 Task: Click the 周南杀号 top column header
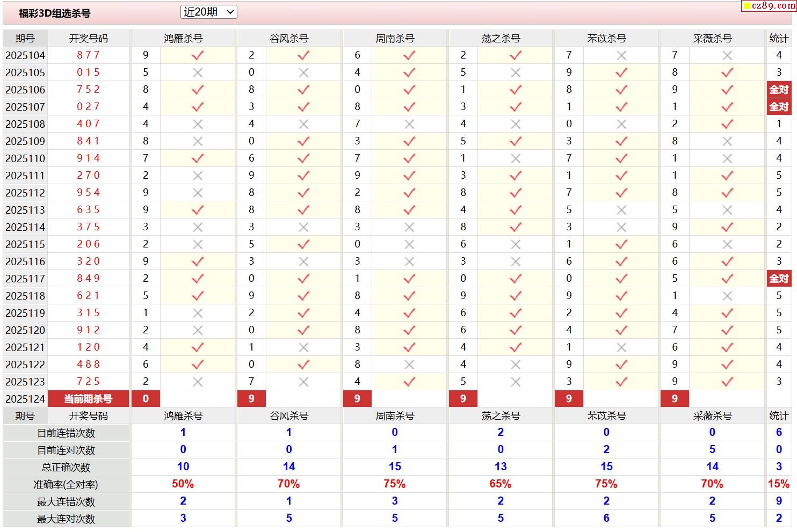tap(395, 39)
